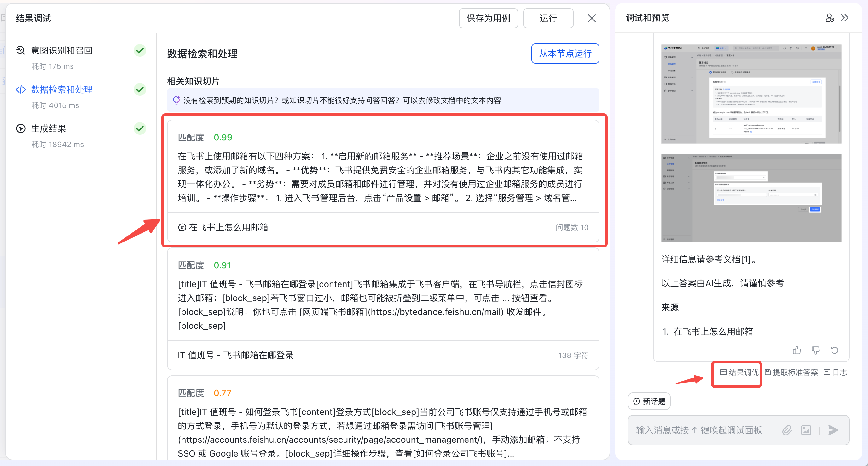Viewport: 868px width, 466px height.
Task: Click 提取标准答案 link
Action: tap(791, 372)
